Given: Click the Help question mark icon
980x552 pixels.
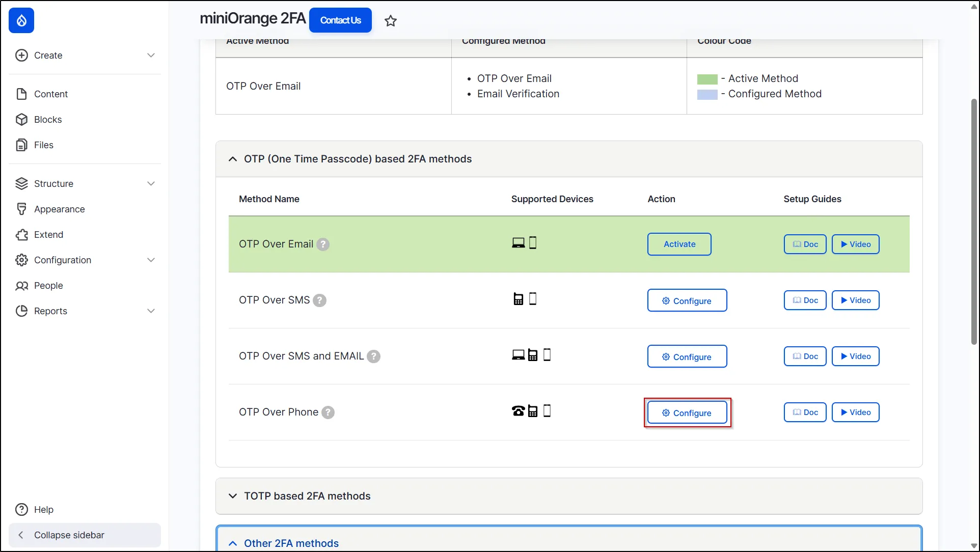Looking at the screenshot, I should pos(21,509).
